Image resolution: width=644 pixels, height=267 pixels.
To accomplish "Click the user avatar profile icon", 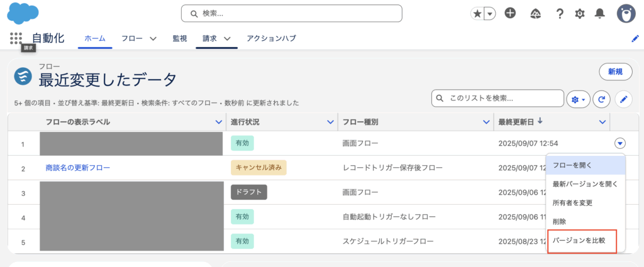I will coord(625,13).
